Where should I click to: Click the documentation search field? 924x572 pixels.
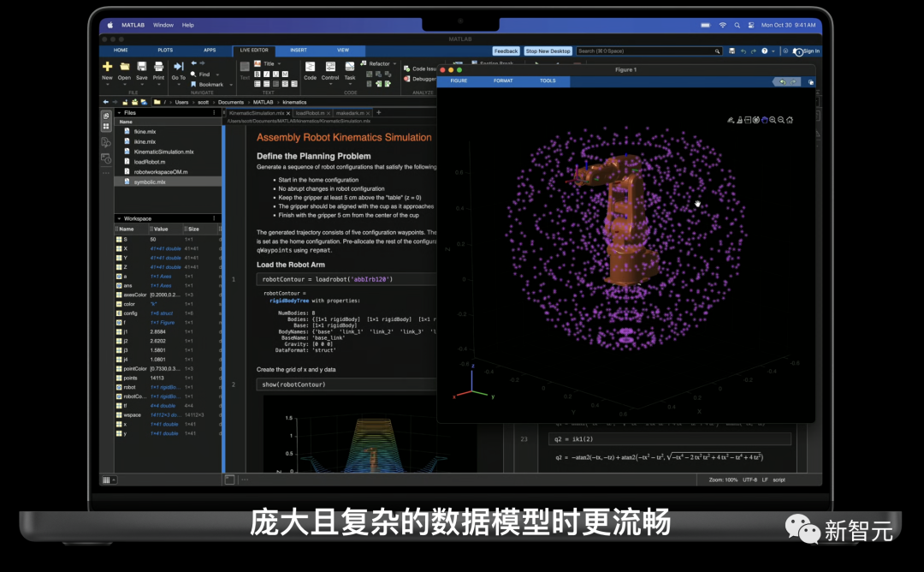point(649,51)
